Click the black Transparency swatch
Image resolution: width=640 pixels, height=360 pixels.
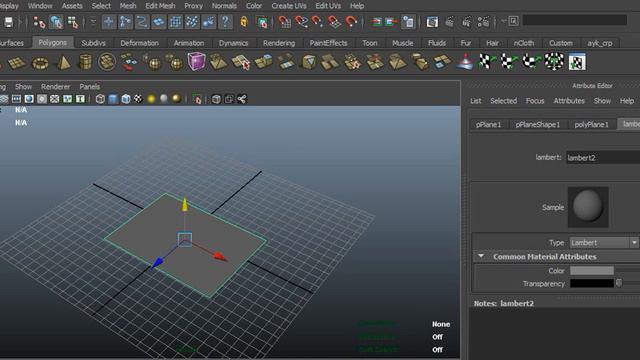pos(592,283)
